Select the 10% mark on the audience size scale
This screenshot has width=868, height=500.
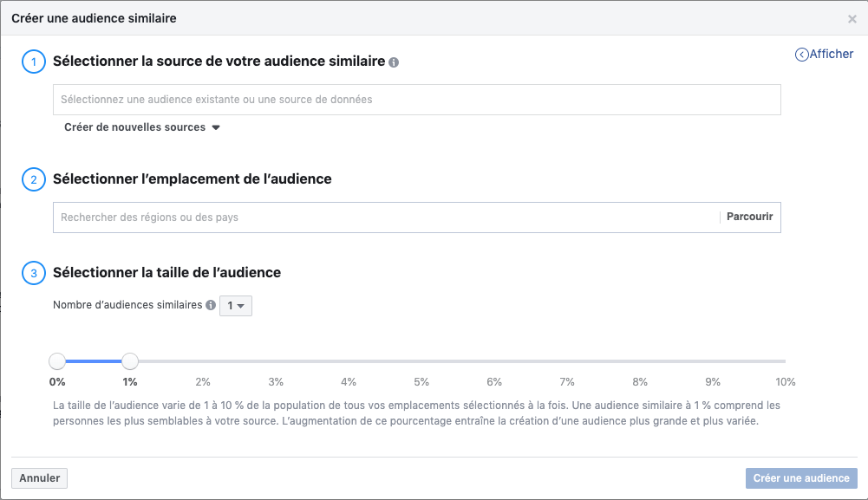click(785, 360)
